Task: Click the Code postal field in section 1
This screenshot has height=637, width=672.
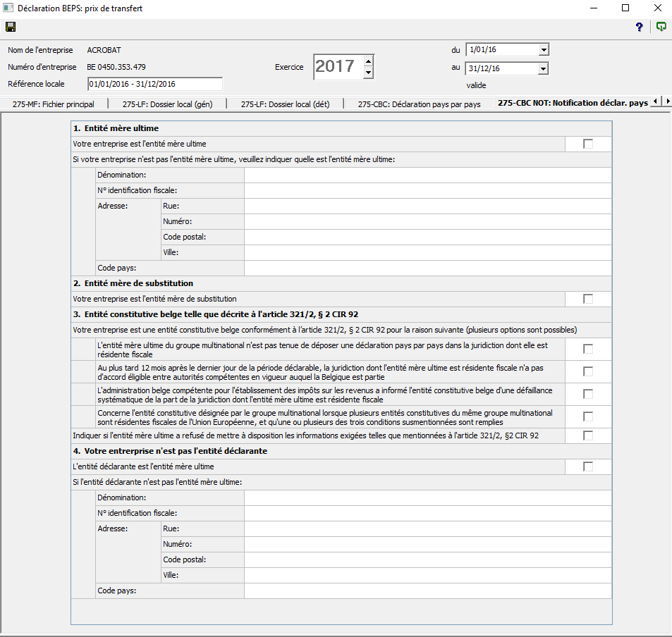Action: [x=428, y=237]
